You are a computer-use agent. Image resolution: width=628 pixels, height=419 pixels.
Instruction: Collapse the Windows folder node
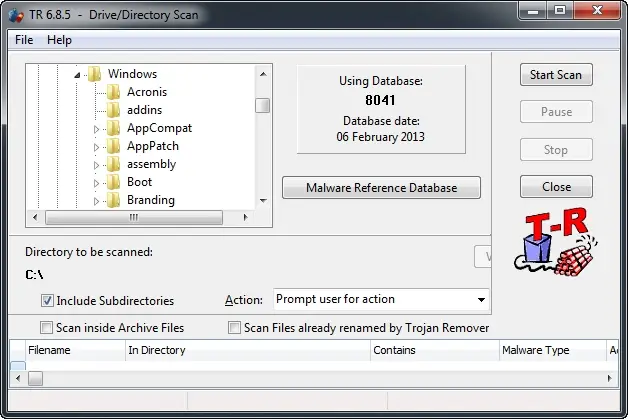click(77, 75)
